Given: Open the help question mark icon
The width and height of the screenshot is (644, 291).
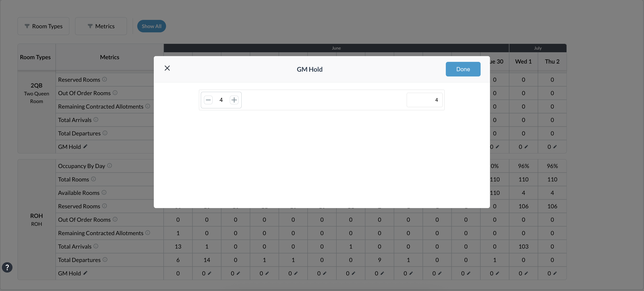Looking at the screenshot, I should click(7, 267).
